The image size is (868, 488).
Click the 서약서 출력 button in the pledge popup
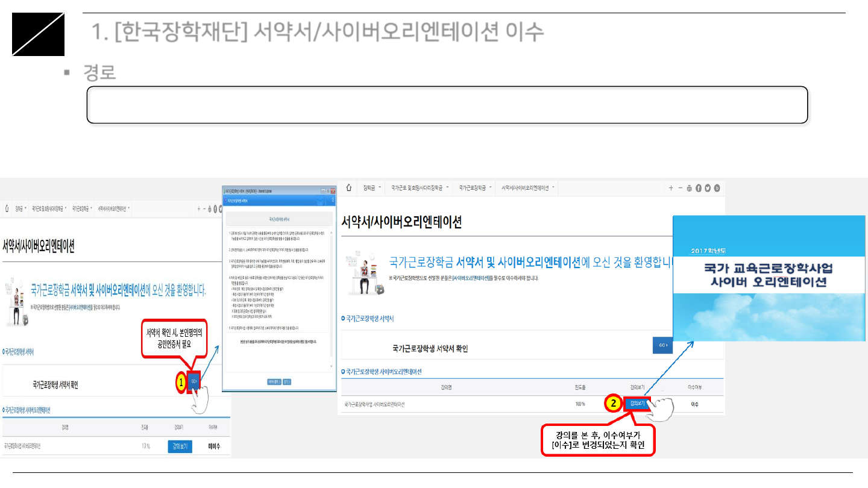[x=274, y=381]
